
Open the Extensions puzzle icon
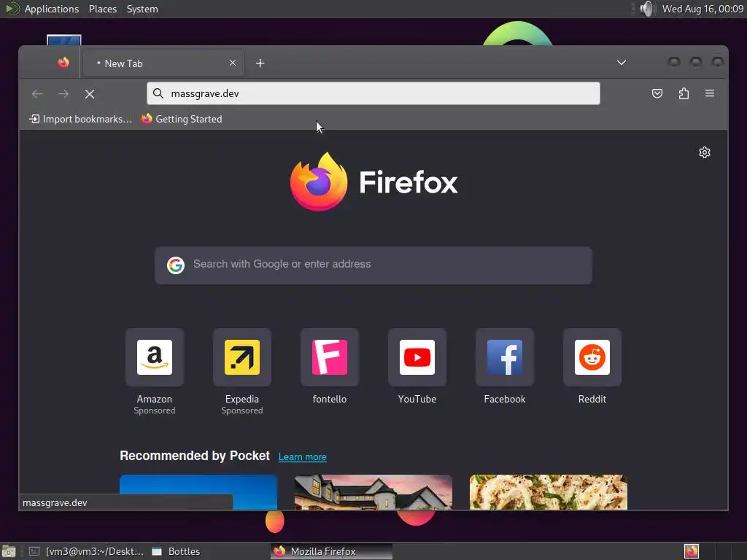click(684, 93)
